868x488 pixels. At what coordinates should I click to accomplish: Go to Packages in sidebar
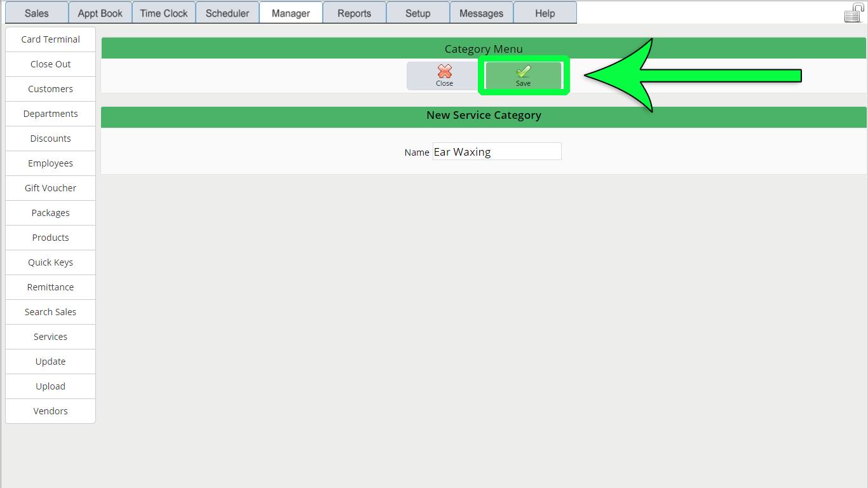(x=50, y=213)
